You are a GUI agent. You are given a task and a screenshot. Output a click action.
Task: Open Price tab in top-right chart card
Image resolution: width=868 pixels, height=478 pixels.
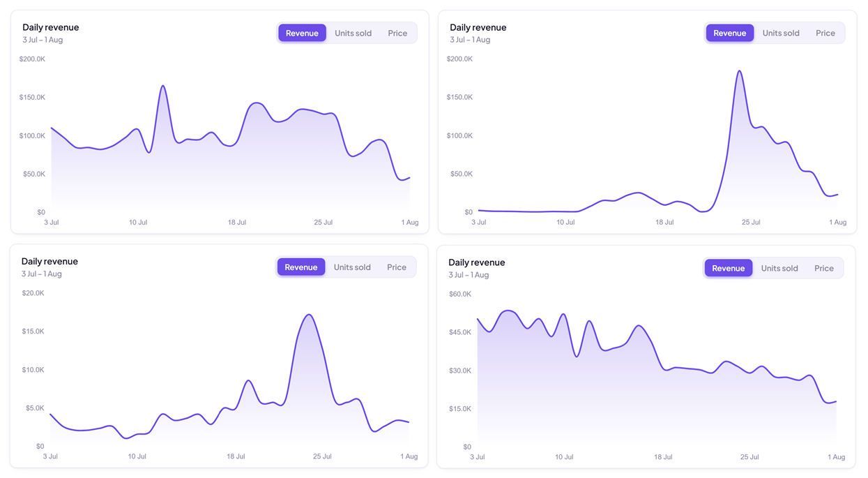[x=825, y=33]
